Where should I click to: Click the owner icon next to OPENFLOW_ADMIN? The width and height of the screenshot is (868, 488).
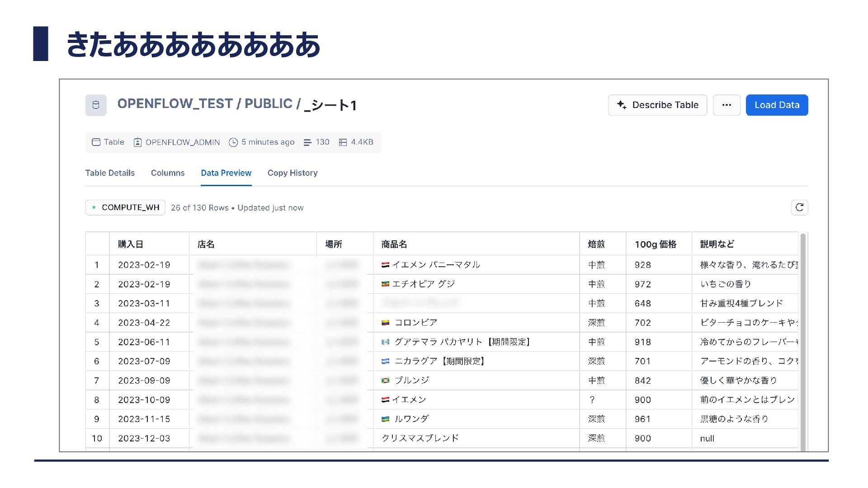point(137,142)
